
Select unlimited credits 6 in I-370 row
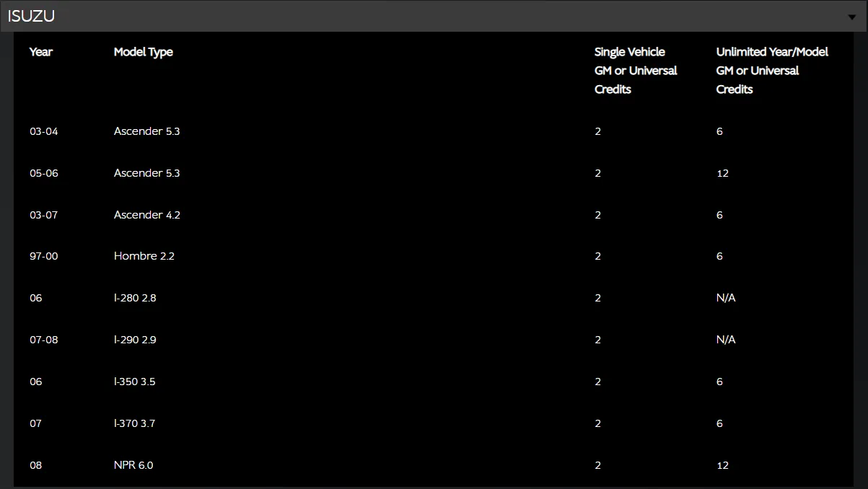(x=719, y=423)
